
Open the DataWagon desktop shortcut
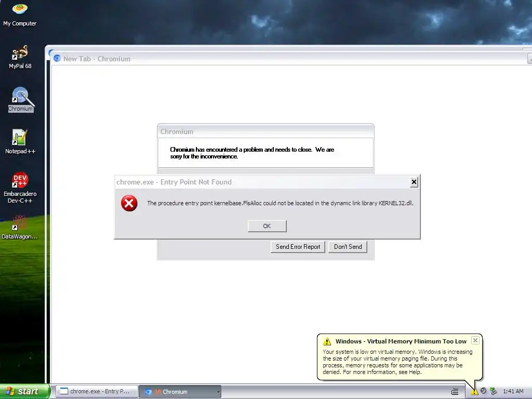click(x=20, y=227)
